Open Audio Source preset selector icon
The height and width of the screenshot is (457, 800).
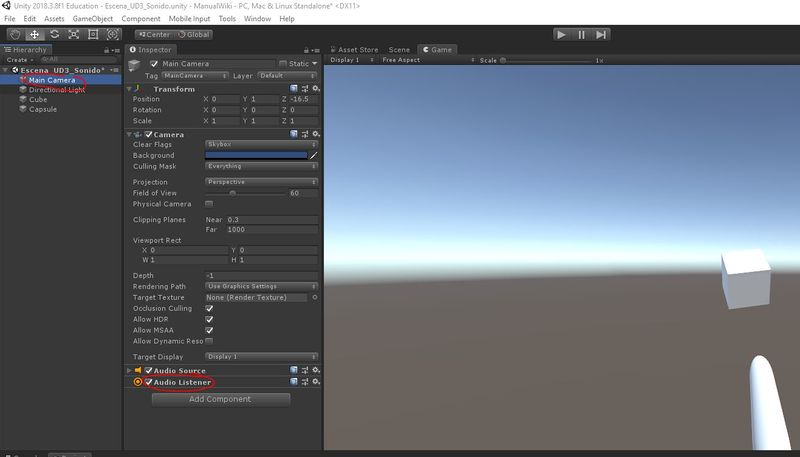point(305,370)
